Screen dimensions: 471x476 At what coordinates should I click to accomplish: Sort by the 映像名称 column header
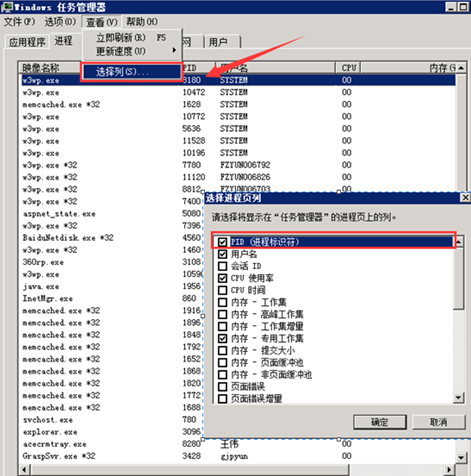(x=50, y=68)
